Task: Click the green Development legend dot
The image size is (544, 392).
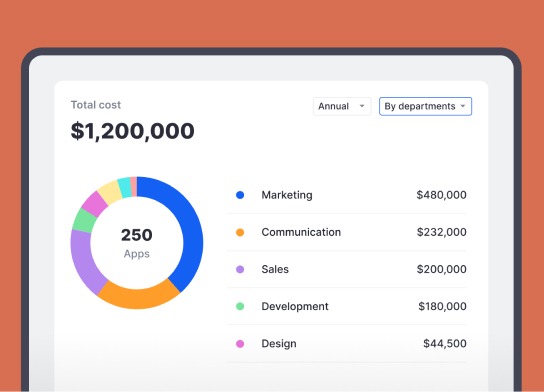Action: coord(240,306)
